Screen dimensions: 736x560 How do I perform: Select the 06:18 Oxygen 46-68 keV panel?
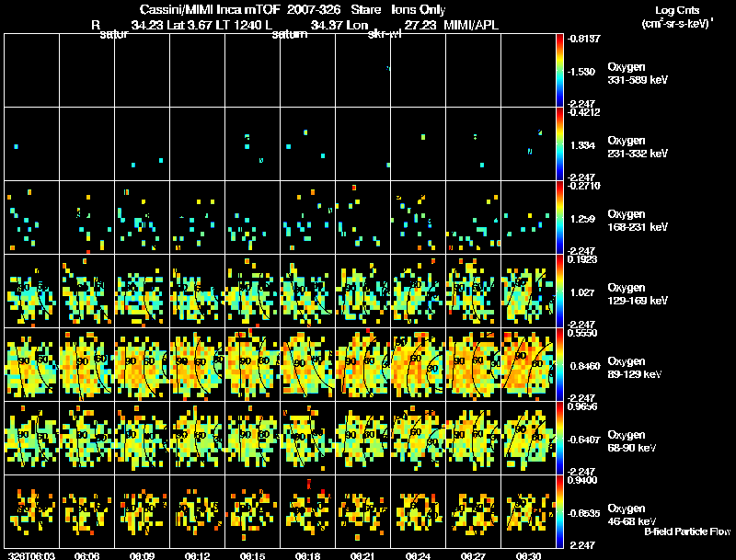tap(308, 511)
